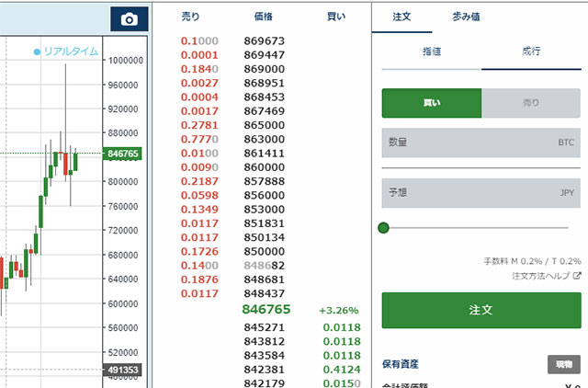Click sell quantity 0.1876
This screenshot has width=588, height=388.
(x=199, y=280)
